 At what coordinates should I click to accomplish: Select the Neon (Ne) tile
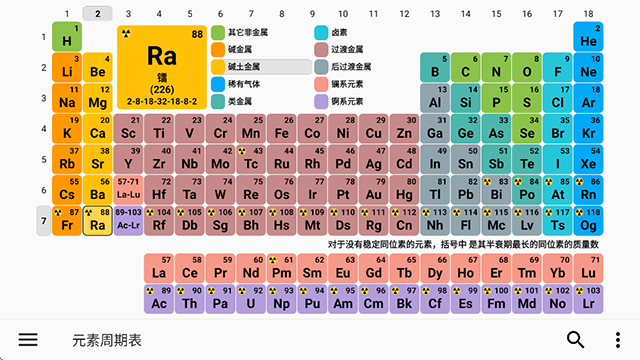pyautogui.click(x=588, y=67)
